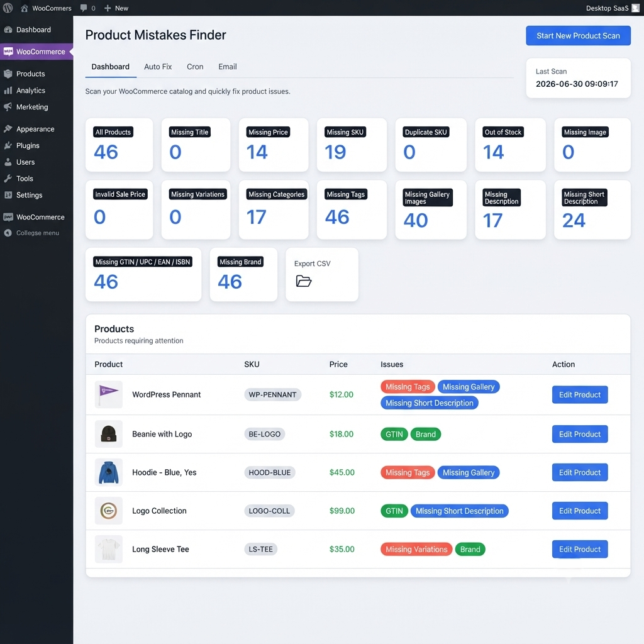The height and width of the screenshot is (644, 644).
Task: Click the $99.00 price value
Action: [341, 511]
